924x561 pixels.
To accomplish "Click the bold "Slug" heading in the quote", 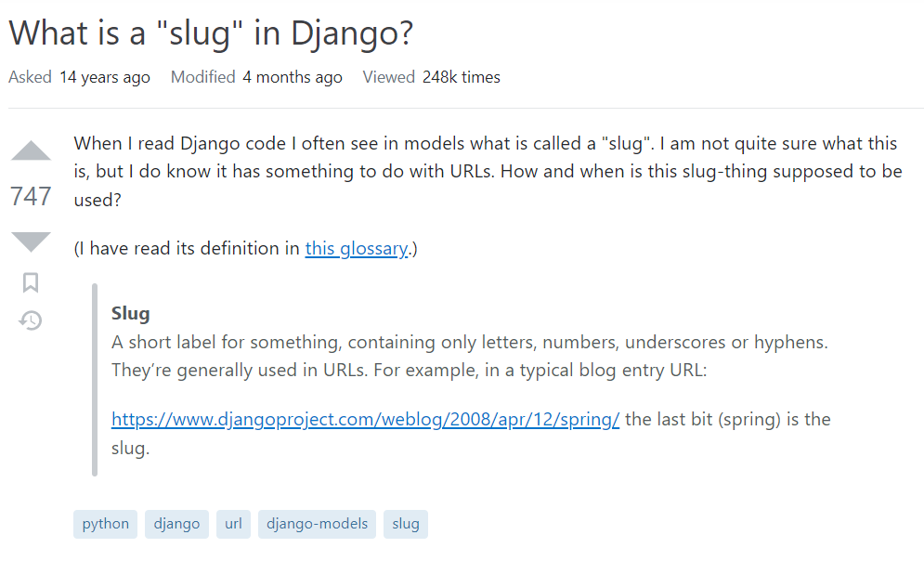I will (131, 313).
